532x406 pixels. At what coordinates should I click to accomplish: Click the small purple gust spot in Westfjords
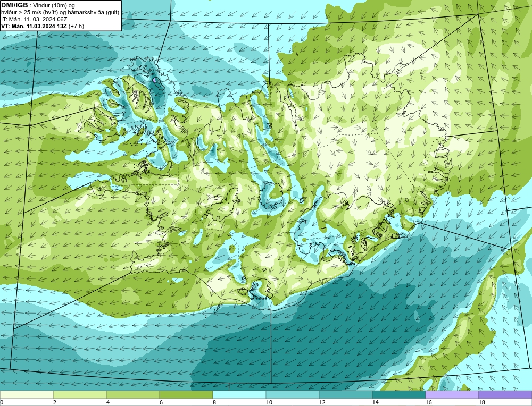coord(154,80)
